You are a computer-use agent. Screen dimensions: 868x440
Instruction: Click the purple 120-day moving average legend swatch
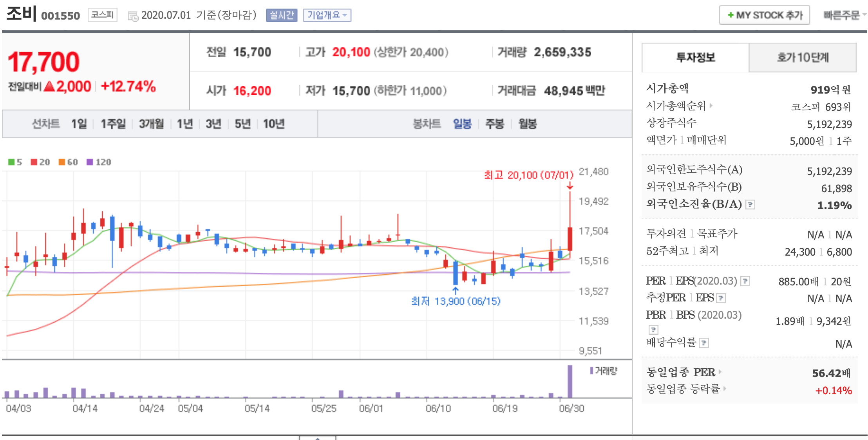[x=90, y=162]
